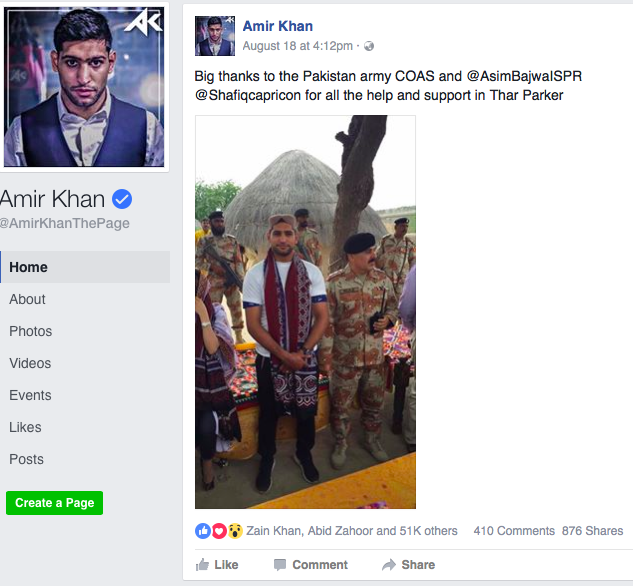This screenshot has height=586, width=633.
Task: Switch to the Videos section
Action: pos(30,363)
